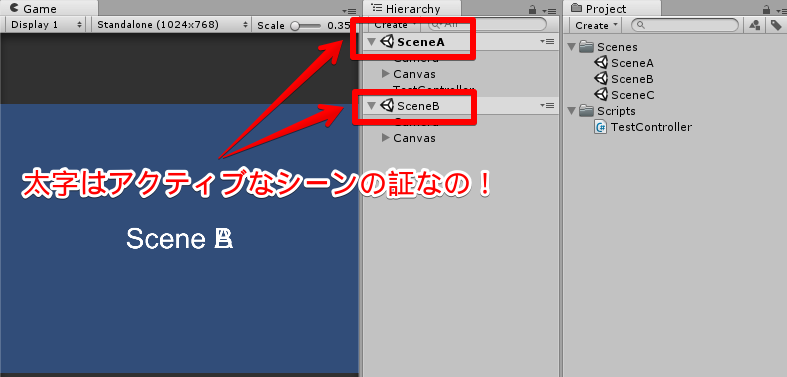Expand the Canvas object under SceneB
Image resolution: width=787 pixels, height=377 pixels.
click(x=385, y=138)
